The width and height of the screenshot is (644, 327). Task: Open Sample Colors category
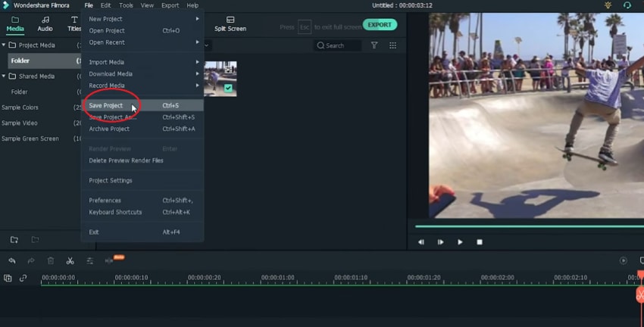click(20, 107)
